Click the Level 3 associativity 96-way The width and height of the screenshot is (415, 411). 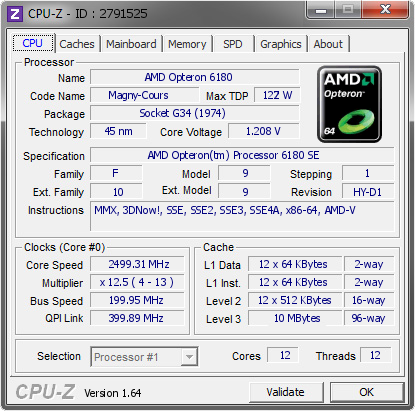tap(369, 318)
